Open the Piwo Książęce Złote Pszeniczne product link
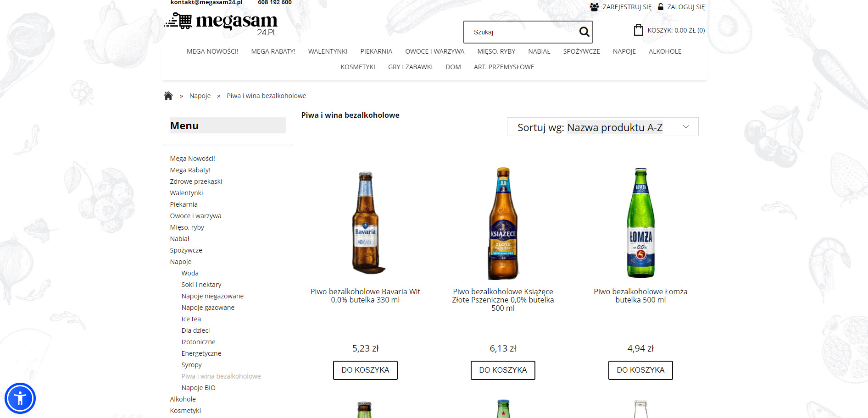The height and width of the screenshot is (418, 868). [x=503, y=299]
